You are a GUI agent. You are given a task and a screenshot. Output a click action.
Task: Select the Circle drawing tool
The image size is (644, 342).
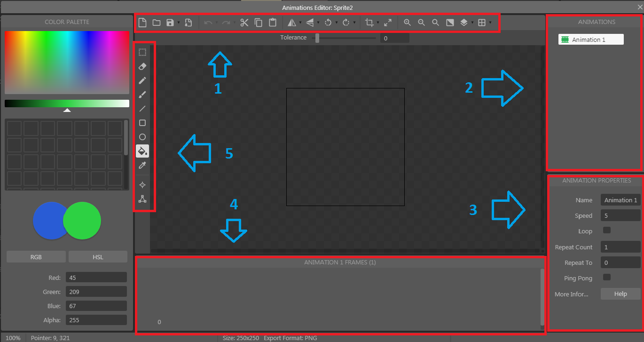142,137
